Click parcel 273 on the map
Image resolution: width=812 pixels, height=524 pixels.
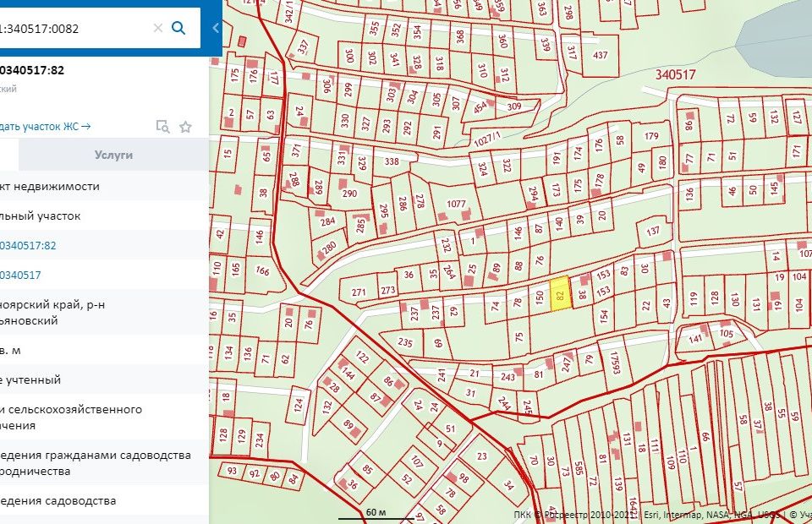pyautogui.click(x=388, y=290)
